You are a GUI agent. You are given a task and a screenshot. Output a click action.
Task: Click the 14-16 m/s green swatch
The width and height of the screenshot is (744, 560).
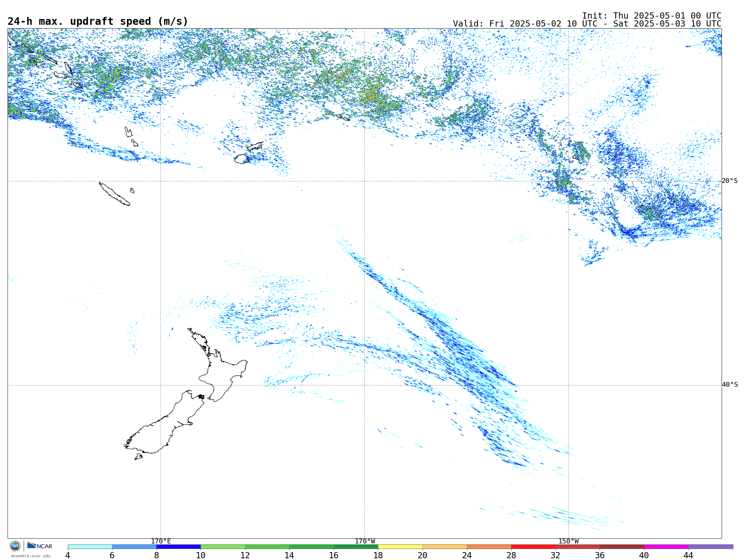click(x=312, y=547)
